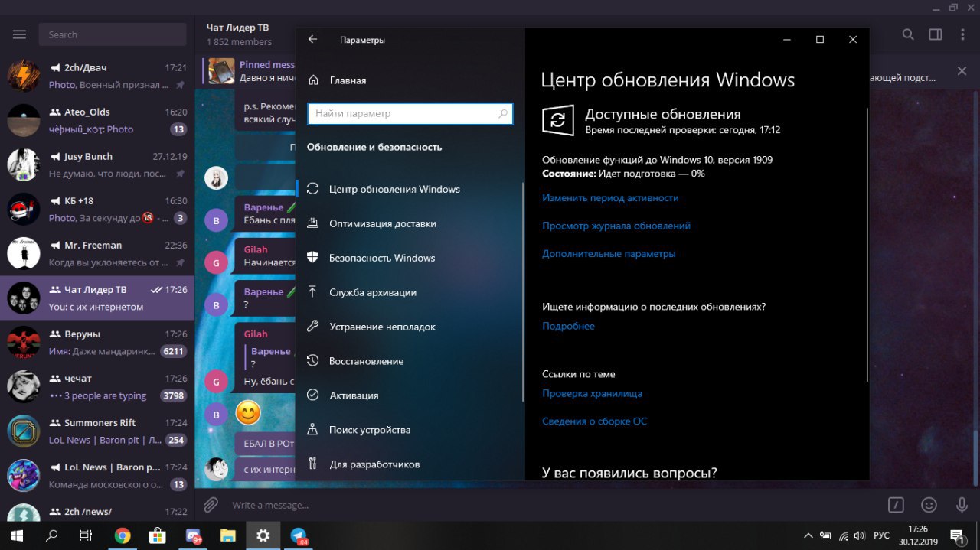Switch to Telegram on taskbar
The height and width of the screenshot is (550, 980).
click(299, 536)
